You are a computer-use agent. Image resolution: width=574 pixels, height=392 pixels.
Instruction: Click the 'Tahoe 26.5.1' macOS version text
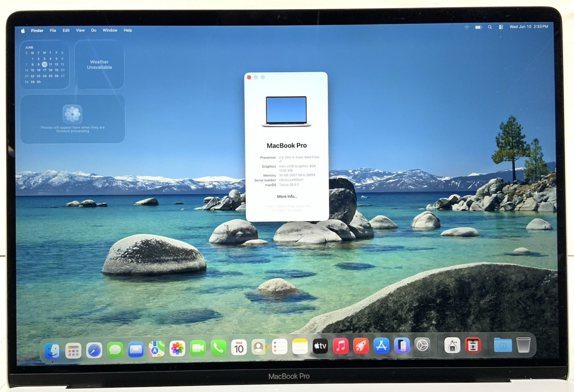coord(289,185)
